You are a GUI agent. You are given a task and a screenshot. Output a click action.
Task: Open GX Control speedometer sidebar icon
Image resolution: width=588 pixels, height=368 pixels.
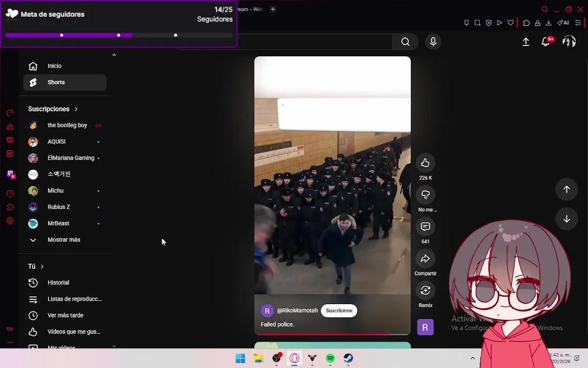(10, 113)
